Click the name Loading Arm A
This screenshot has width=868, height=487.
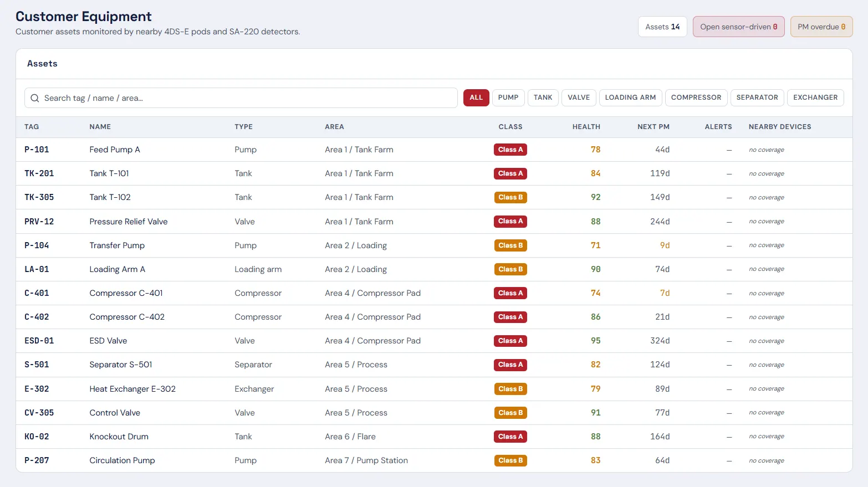tap(118, 269)
